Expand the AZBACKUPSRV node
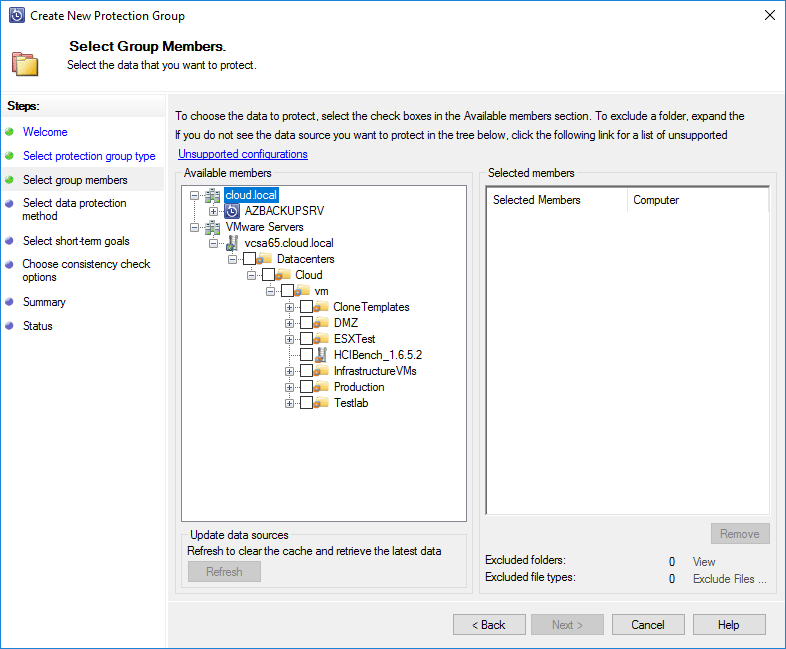This screenshot has width=786, height=649. [214, 211]
